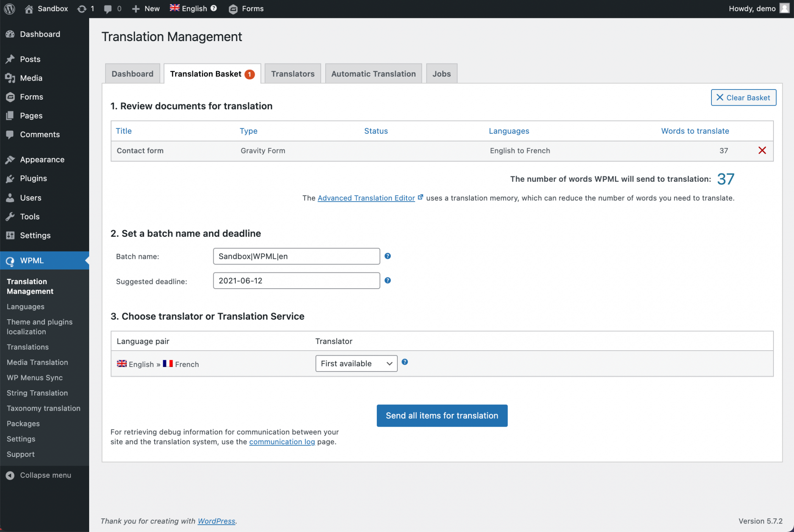
Task: Click the updates refresh icon showing 1
Action: click(82, 9)
